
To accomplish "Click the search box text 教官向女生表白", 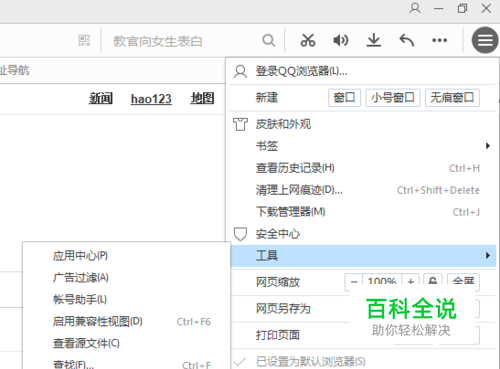I will pos(158,41).
